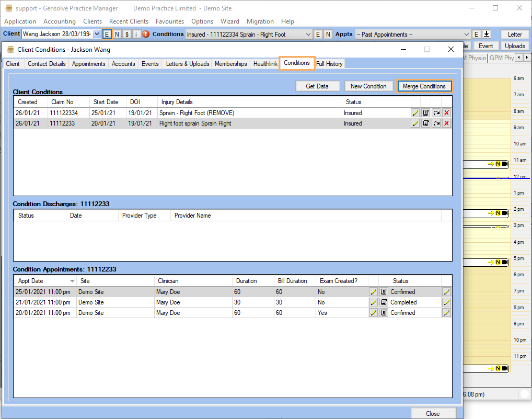Click the New Condition button

point(368,86)
